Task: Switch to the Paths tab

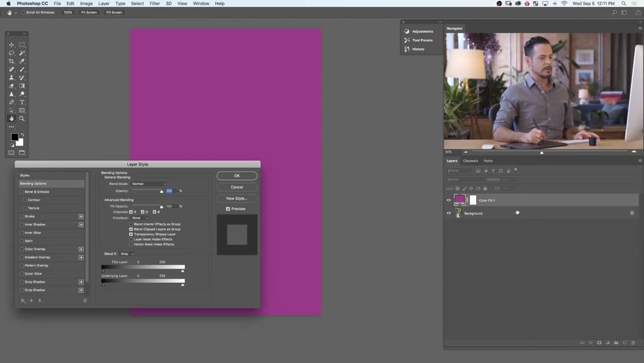Action: click(x=488, y=161)
